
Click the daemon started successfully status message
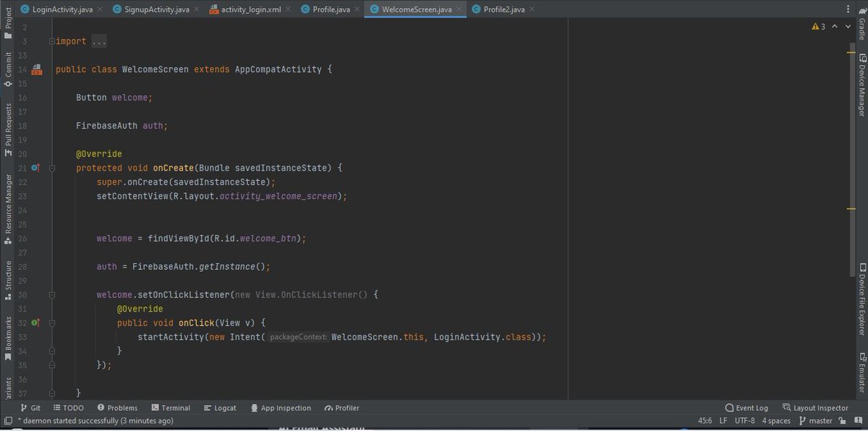[x=95, y=420]
